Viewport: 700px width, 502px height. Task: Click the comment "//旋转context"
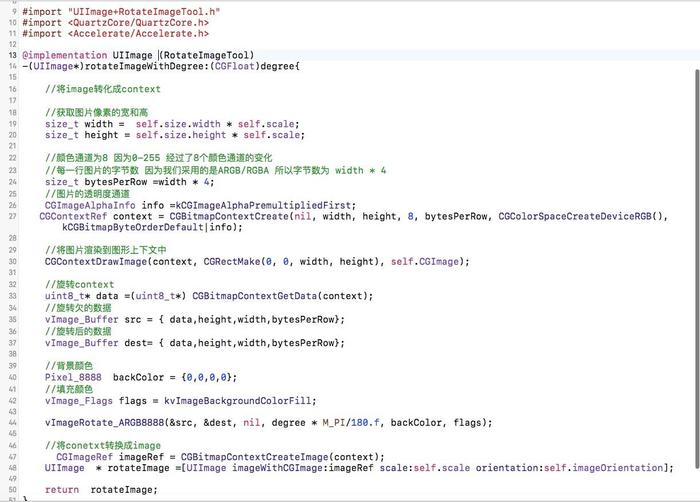coord(79,284)
